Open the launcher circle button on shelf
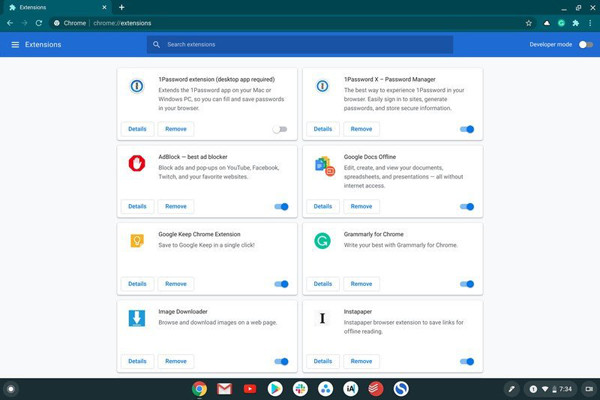 (11, 389)
